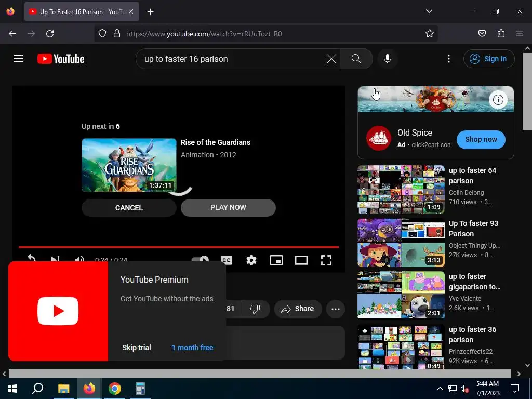The height and width of the screenshot is (399, 532).
Task: Open Colin Delong channel name
Action: click(466, 192)
